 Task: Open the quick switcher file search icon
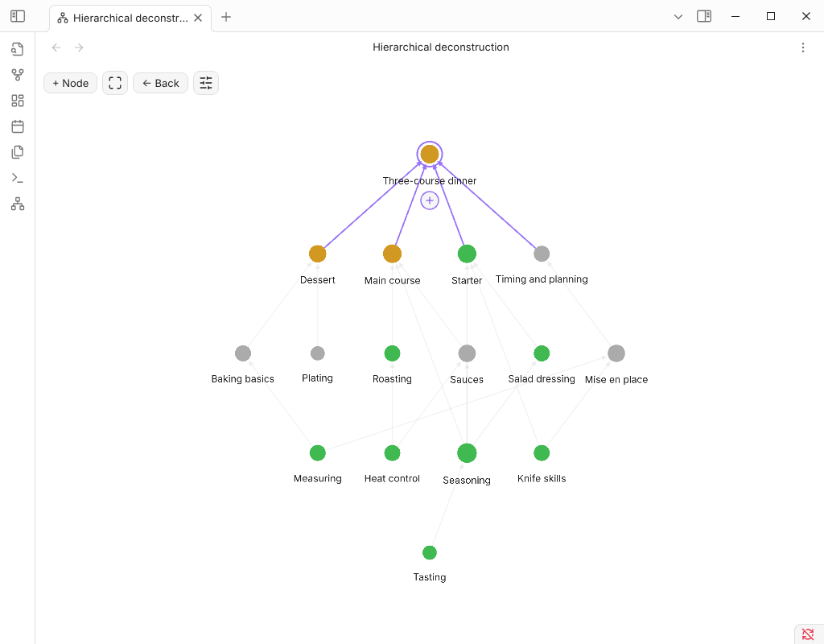(18, 49)
